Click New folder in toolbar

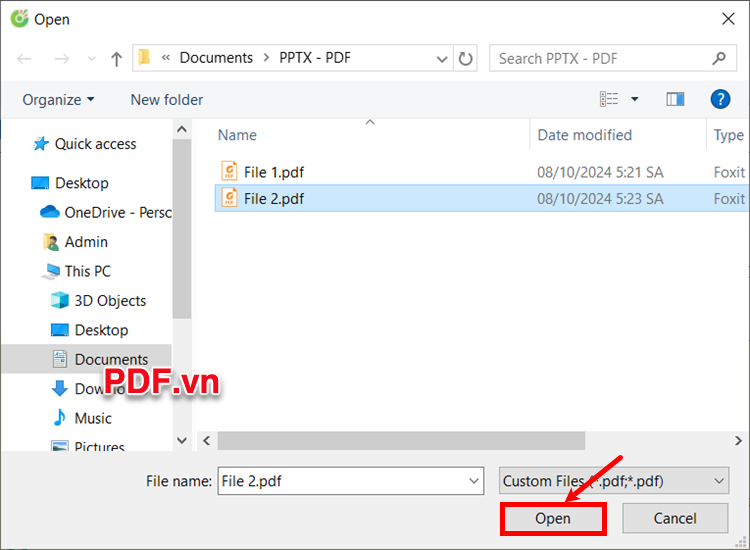(166, 100)
